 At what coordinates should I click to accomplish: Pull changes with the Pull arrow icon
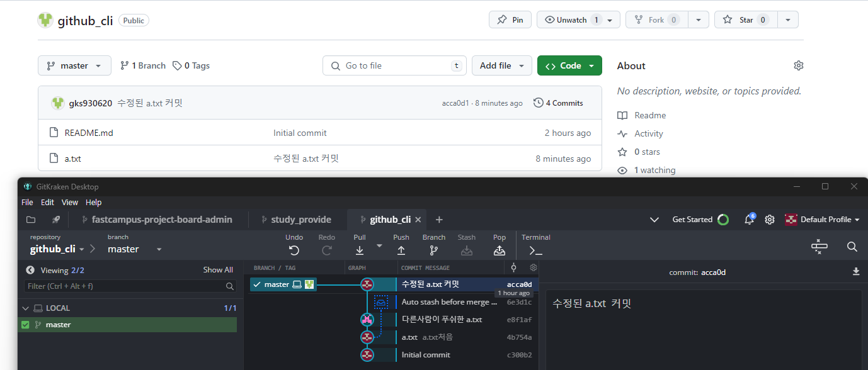tap(360, 250)
